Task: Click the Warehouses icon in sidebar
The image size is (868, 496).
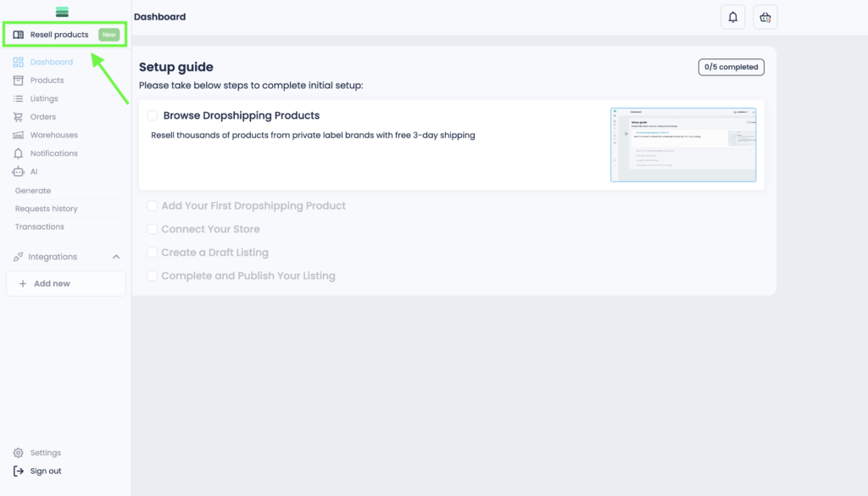Action: coord(19,136)
